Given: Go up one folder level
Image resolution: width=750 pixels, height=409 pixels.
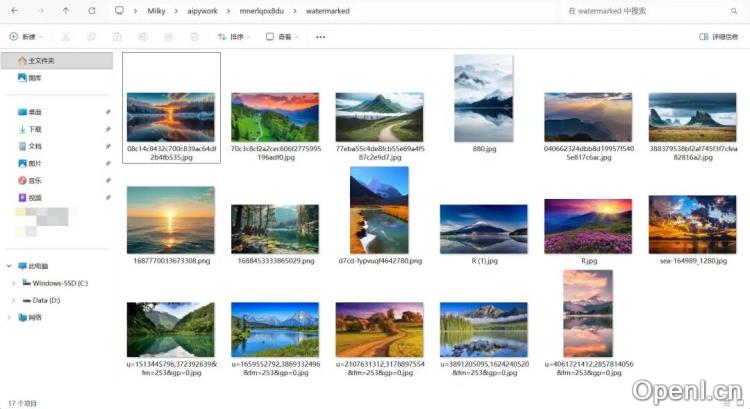Looking at the screenshot, I should click(66, 11).
